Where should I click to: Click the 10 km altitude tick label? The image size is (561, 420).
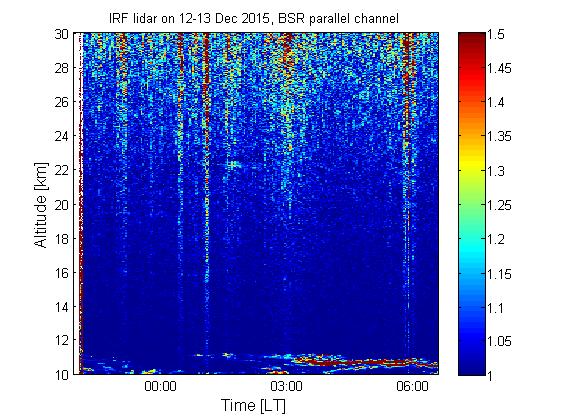(61, 375)
